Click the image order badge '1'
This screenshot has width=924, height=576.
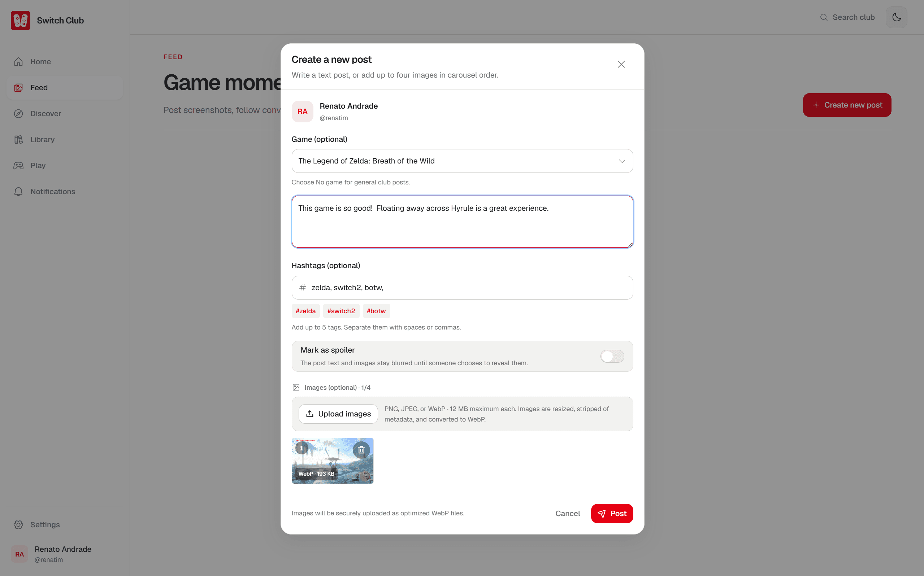point(302,448)
